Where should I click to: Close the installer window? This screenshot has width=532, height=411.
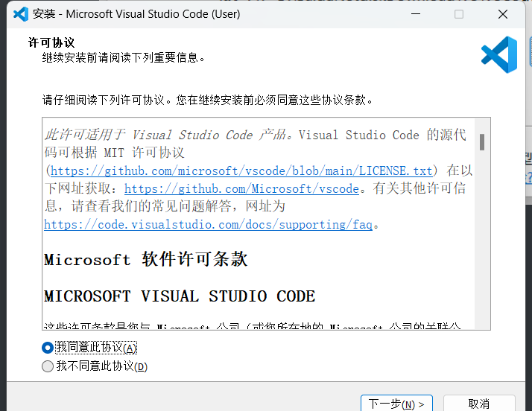tap(502, 14)
